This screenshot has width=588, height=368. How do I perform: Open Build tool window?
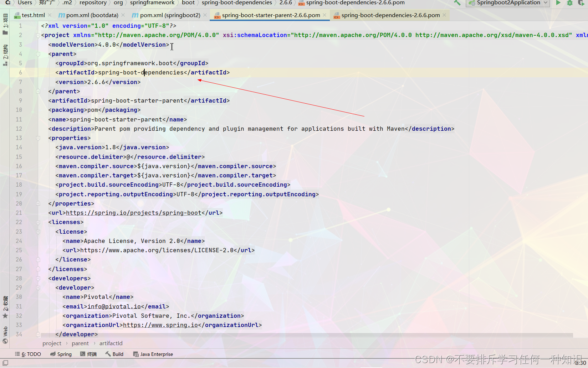(x=114, y=354)
